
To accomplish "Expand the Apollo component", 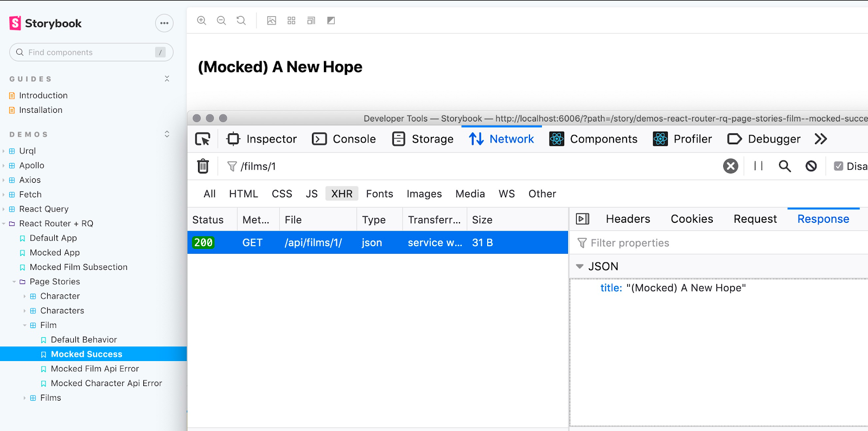I will coord(31,165).
